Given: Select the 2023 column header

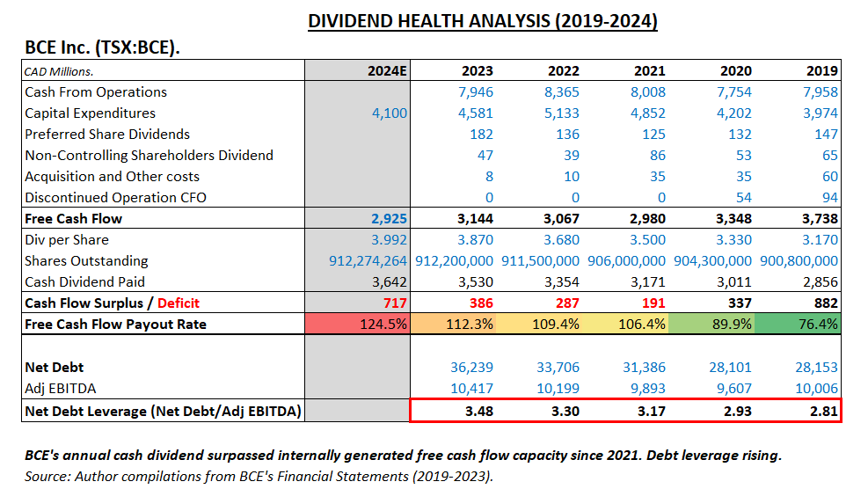Looking at the screenshot, I should 477,71.
